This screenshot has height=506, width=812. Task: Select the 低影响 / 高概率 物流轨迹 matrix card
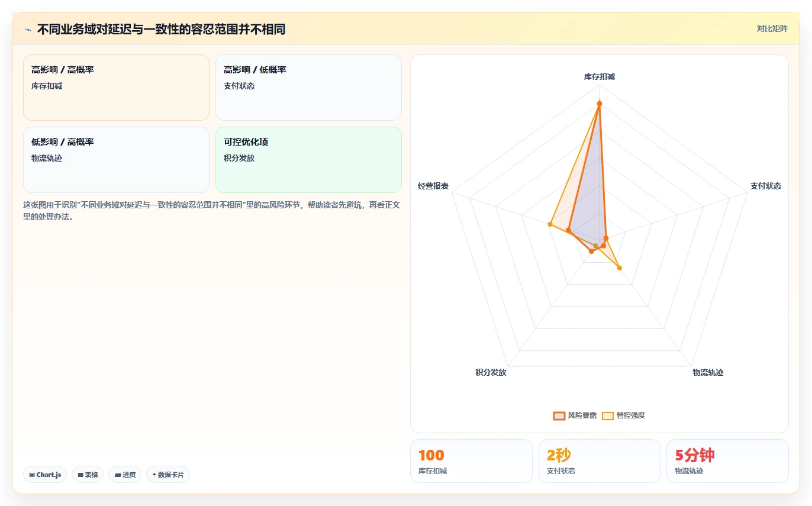[x=116, y=160]
